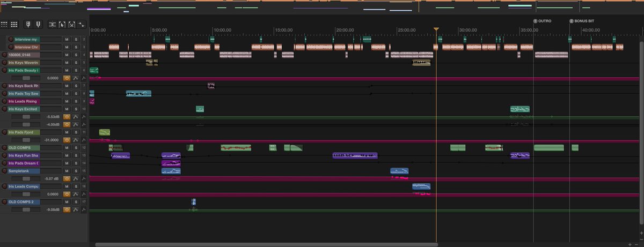Arm record on OLD COMPS track
Image resolution: width=644 pixels, height=247 pixels.
[x=5, y=147]
